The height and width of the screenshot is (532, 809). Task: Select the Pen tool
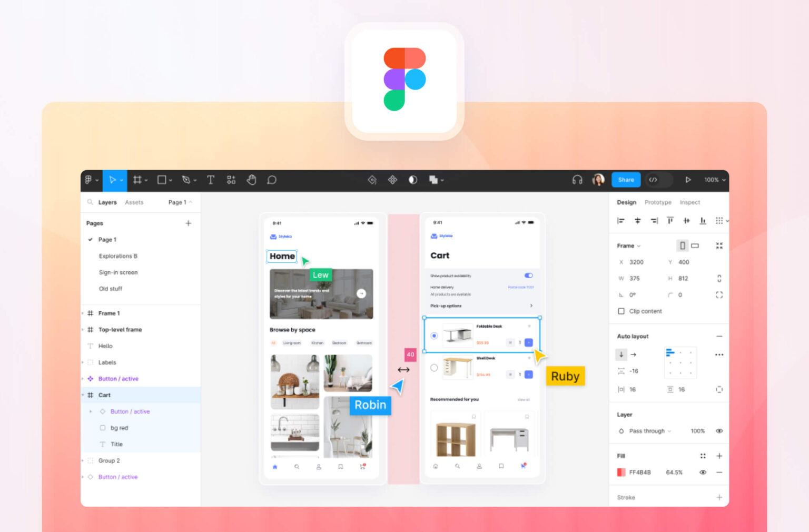[x=185, y=180]
